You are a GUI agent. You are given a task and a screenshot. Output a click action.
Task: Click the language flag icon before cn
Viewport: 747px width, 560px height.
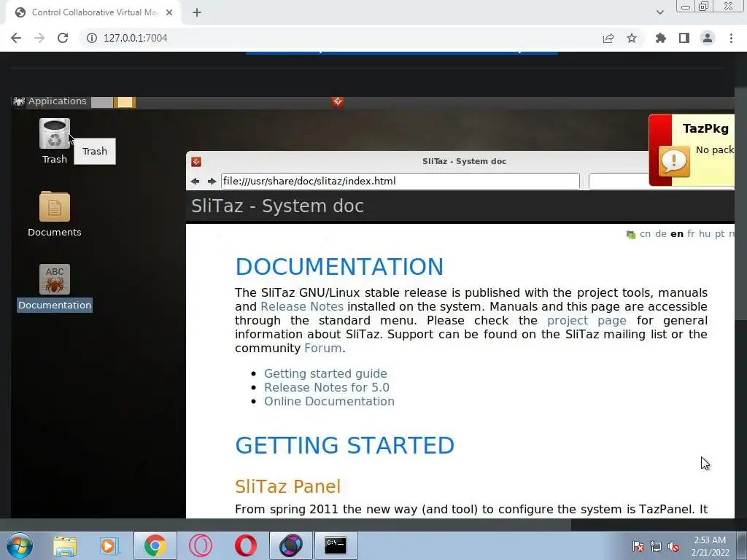pyautogui.click(x=631, y=234)
